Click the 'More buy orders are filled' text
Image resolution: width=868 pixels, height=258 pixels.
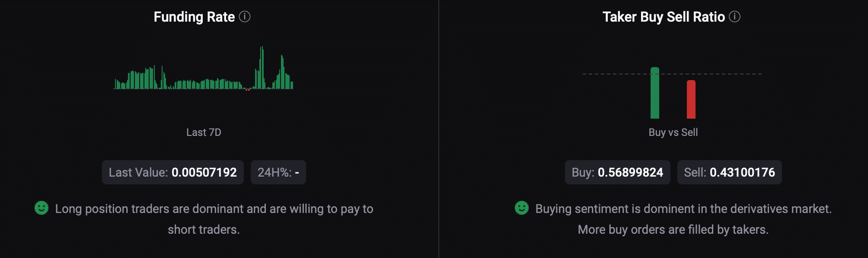coord(673,230)
